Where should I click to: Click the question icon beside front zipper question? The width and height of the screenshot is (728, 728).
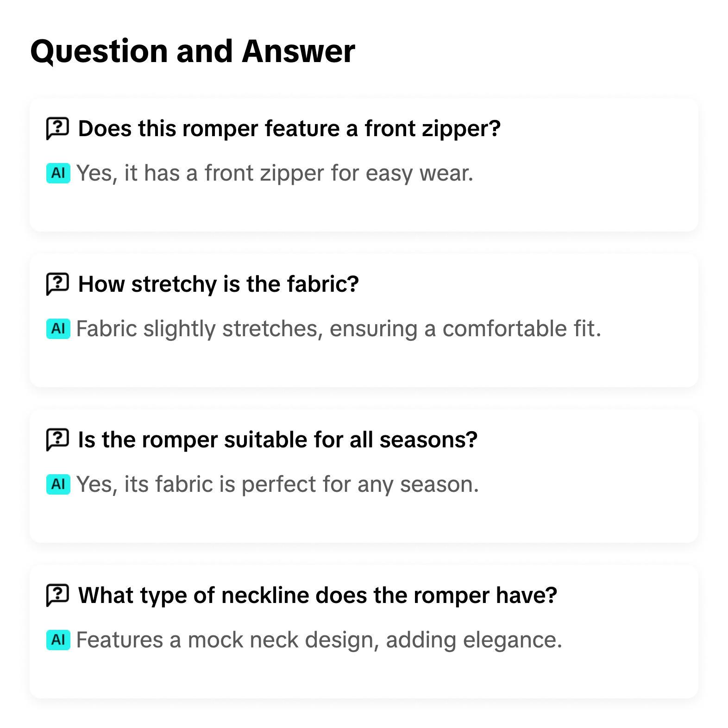(x=57, y=128)
